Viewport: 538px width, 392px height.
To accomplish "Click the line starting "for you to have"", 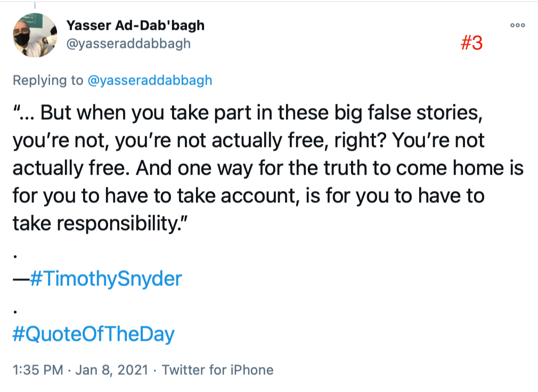I will 248,197.
